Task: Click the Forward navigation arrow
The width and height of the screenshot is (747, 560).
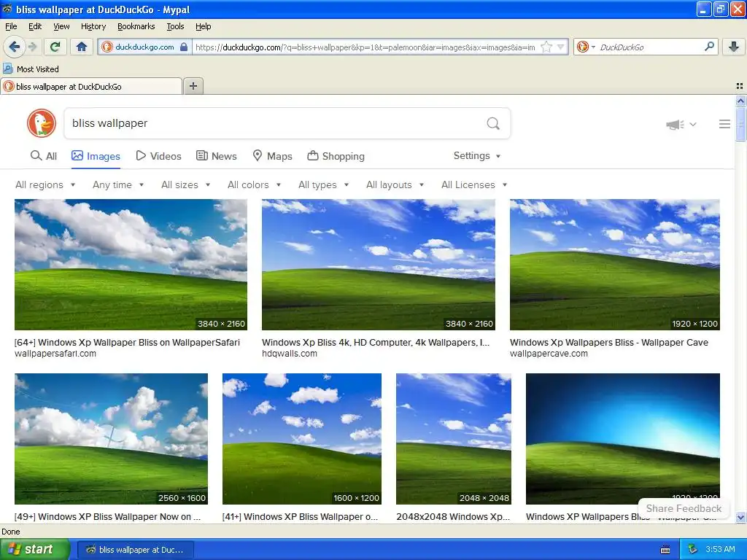Action: [x=32, y=47]
